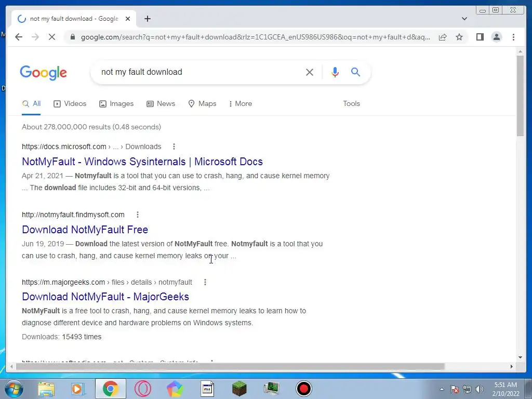Viewport: 532px width, 399px height.
Task: Open the batch file taskbar icon
Action: [207, 389]
